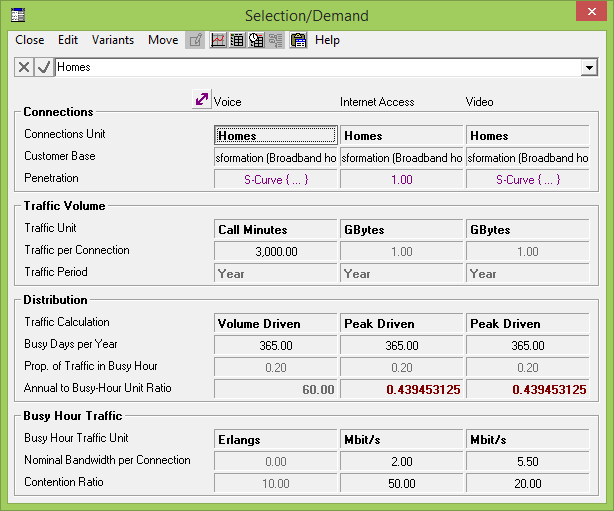This screenshot has width=614, height=511.
Task: Click the greyed-out tree hierarchy icon
Action: [x=275, y=40]
